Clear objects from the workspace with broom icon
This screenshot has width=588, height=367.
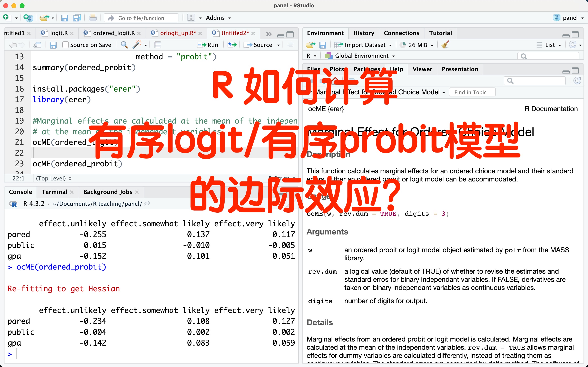coord(445,45)
